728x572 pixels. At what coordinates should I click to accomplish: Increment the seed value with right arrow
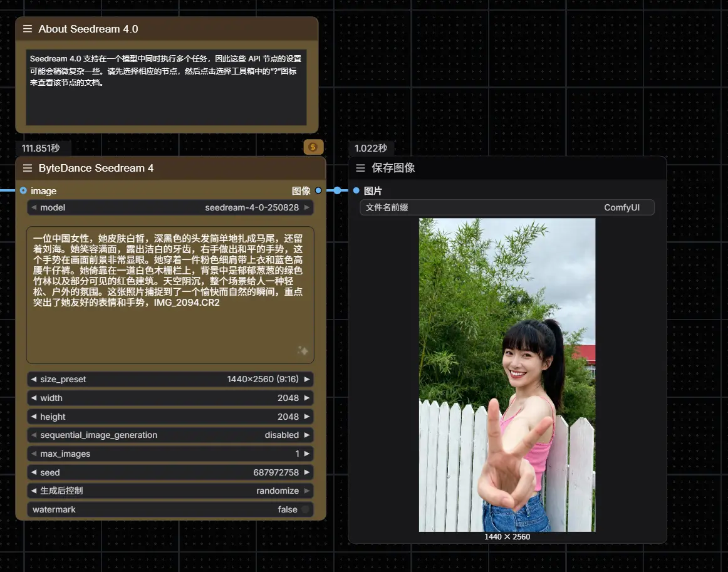[306, 472]
